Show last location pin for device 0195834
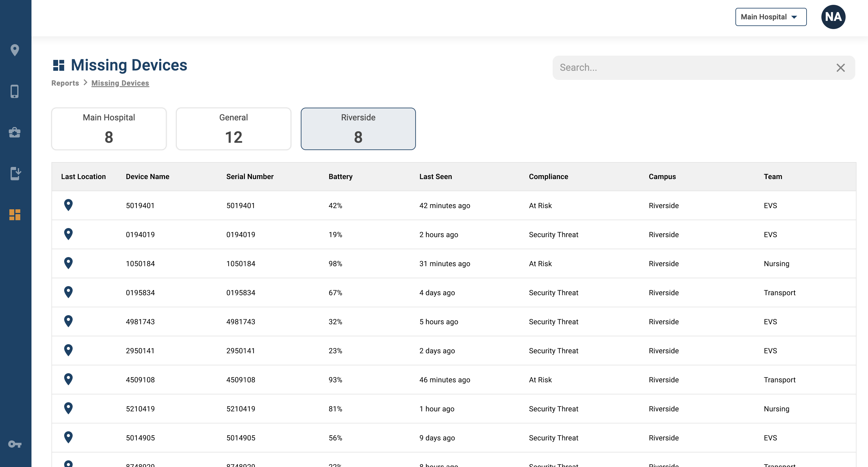The height and width of the screenshot is (467, 868). (x=68, y=292)
